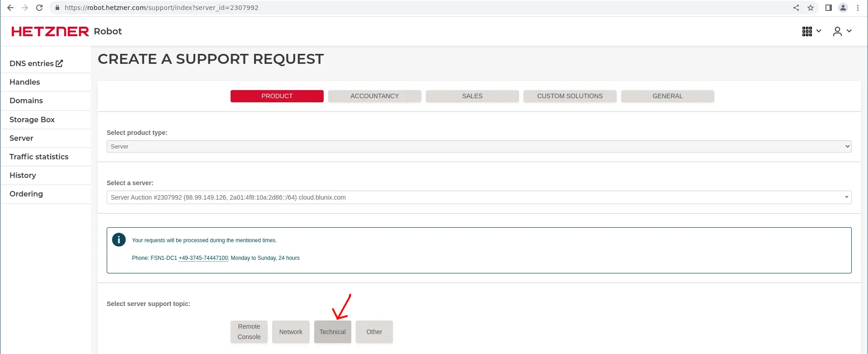The image size is (868, 354).
Task: Go to Storage Box in the sidebar
Action: pyautogui.click(x=32, y=120)
